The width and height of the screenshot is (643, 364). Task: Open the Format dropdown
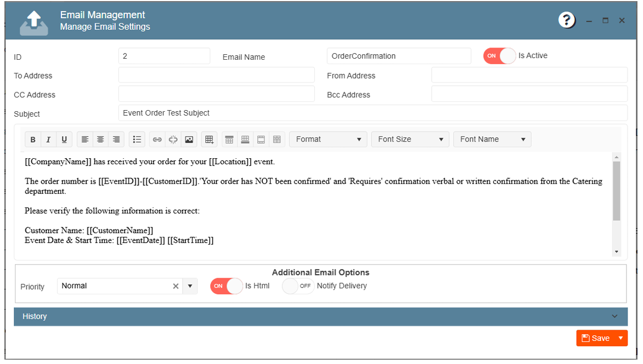click(x=328, y=139)
